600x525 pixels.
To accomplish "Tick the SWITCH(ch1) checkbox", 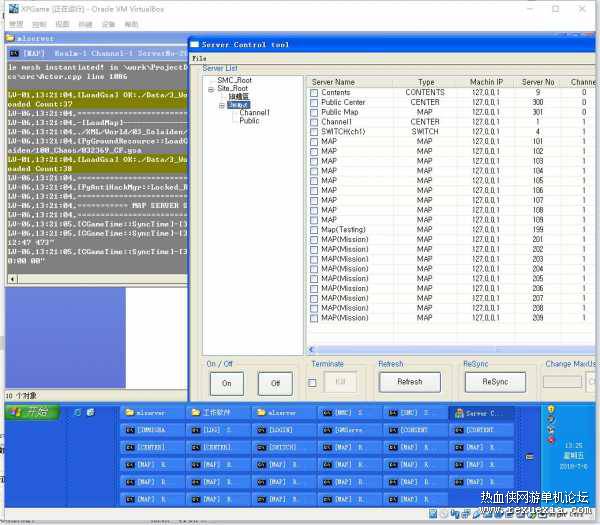I will 314,132.
